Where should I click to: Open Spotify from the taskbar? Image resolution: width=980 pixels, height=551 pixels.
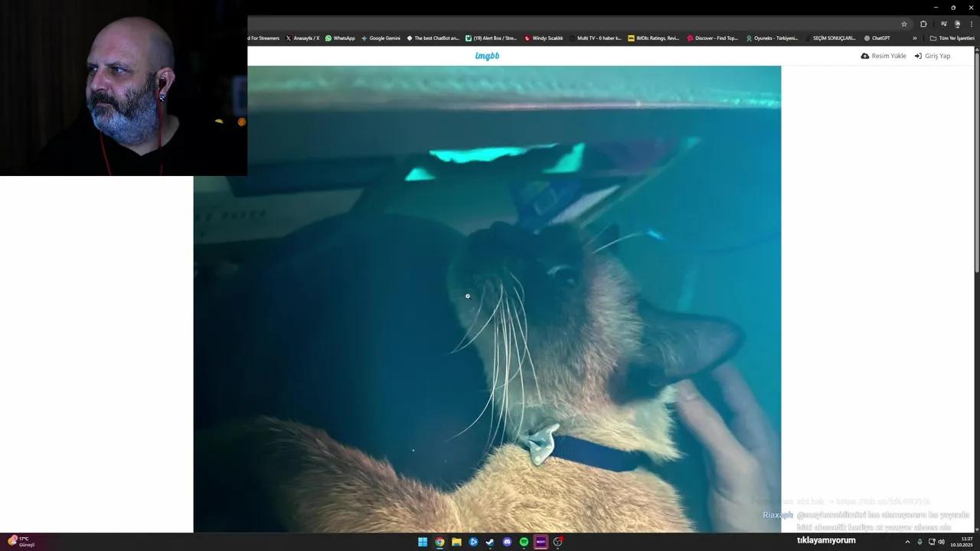point(524,542)
